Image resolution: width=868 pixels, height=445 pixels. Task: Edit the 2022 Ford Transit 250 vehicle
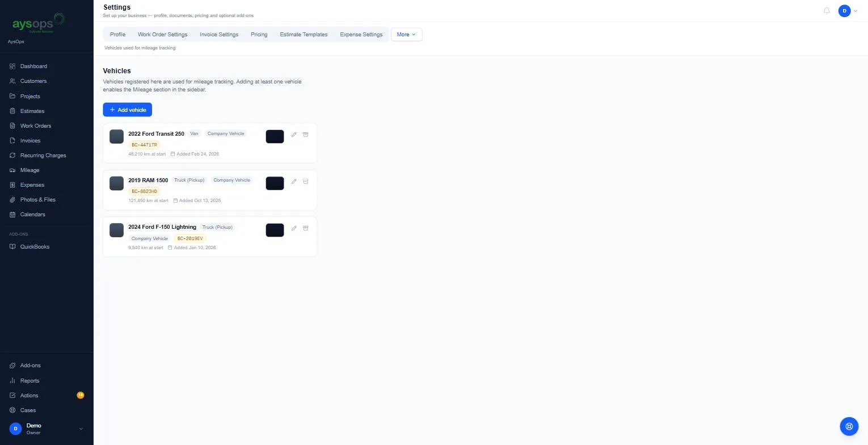[x=294, y=135]
